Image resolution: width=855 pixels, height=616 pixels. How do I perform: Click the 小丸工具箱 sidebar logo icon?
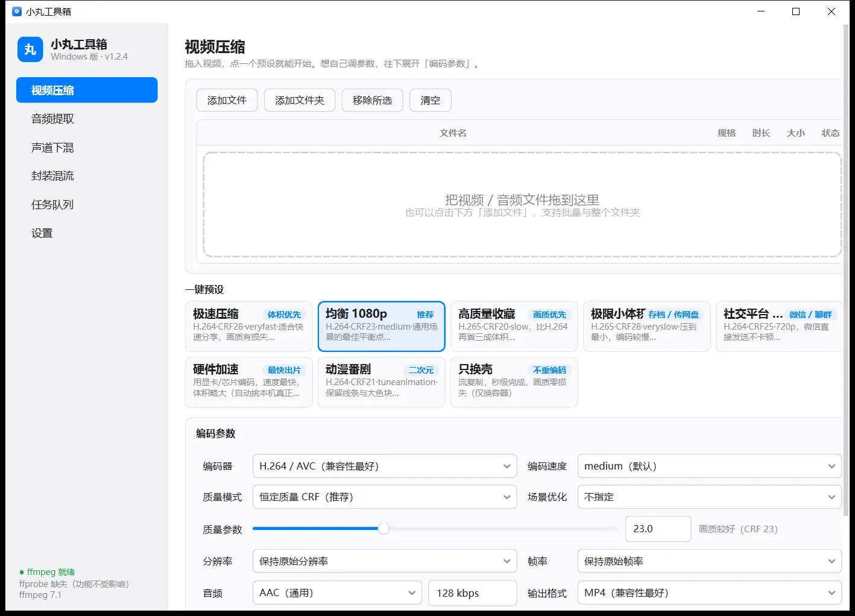[x=30, y=49]
